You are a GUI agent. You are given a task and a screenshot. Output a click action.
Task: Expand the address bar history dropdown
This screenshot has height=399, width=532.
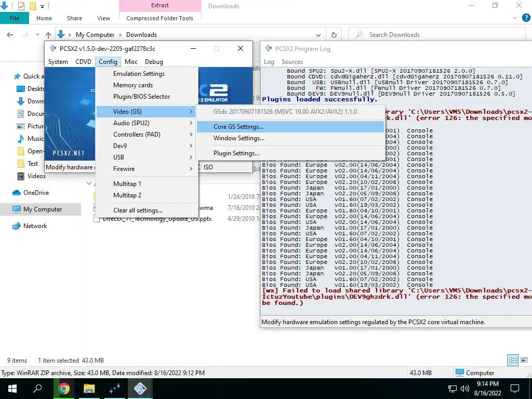[318, 35]
